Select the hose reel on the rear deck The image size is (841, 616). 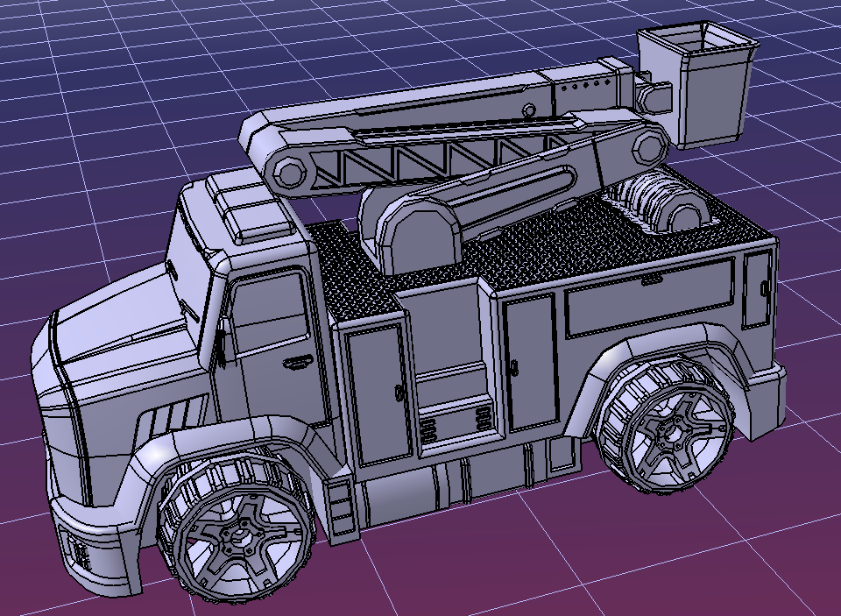pyautogui.click(x=662, y=204)
